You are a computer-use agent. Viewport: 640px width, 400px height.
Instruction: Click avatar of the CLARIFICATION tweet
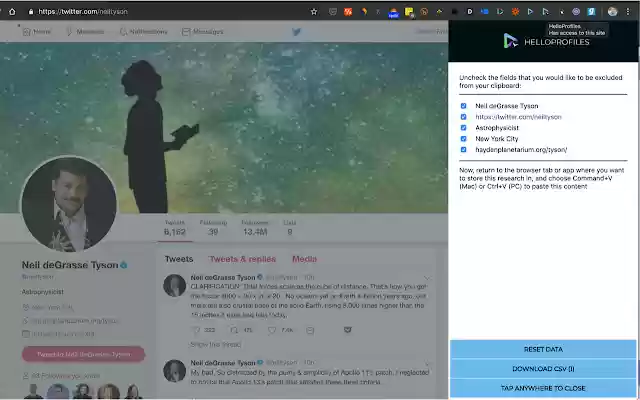click(x=175, y=285)
